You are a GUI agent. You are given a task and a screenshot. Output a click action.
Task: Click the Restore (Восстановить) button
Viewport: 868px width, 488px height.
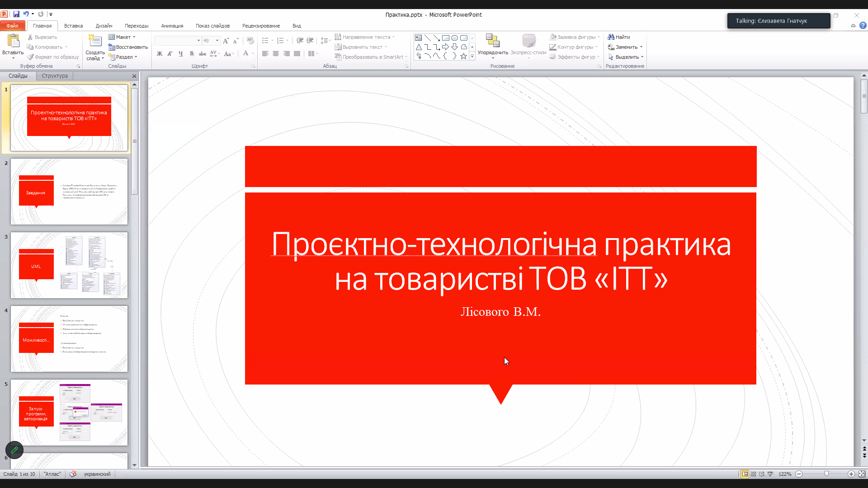(128, 47)
